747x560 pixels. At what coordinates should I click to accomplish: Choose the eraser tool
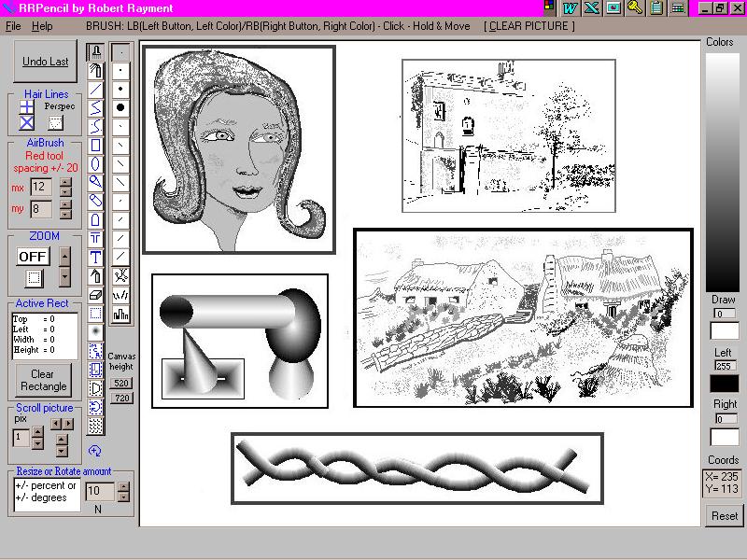(95, 295)
